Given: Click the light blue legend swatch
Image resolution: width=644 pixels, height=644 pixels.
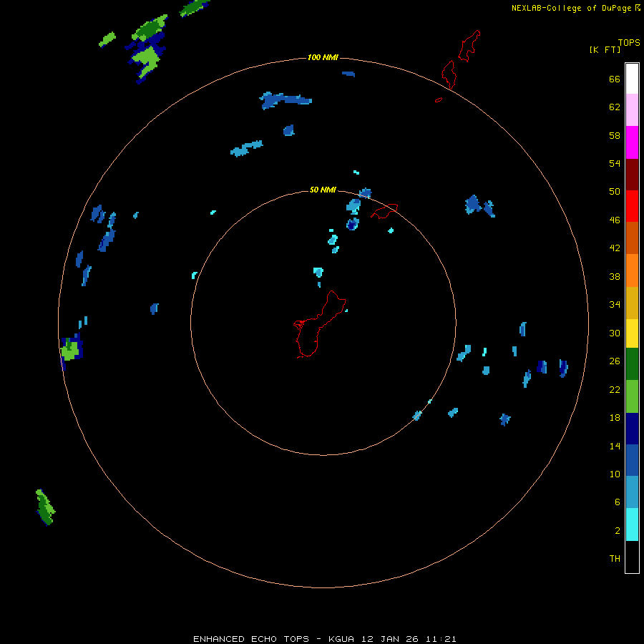Looking at the screenshot, I should [632, 492].
